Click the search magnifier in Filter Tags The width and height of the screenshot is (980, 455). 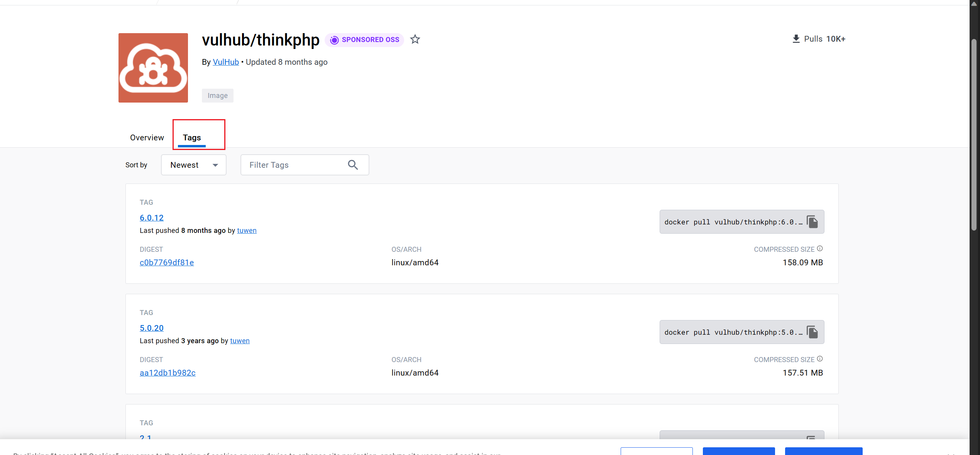[x=353, y=165]
